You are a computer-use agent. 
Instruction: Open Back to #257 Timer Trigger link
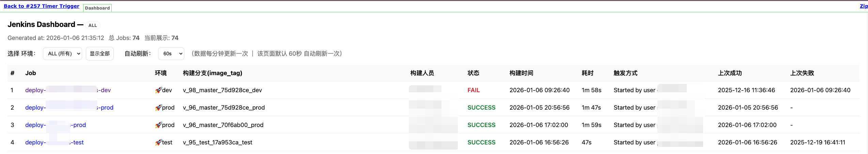click(x=41, y=6)
